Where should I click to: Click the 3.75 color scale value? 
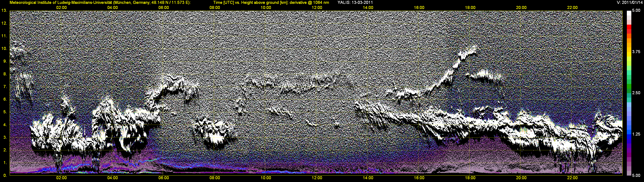[636, 52]
